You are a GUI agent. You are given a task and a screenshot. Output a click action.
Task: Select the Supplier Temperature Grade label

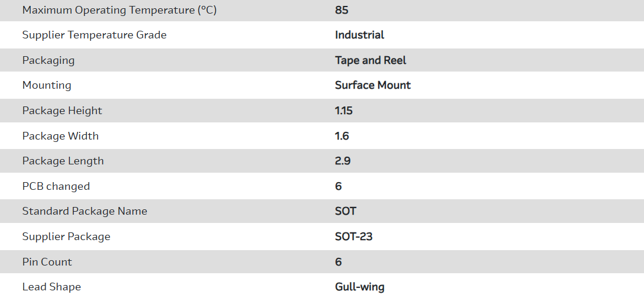tap(94, 35)
